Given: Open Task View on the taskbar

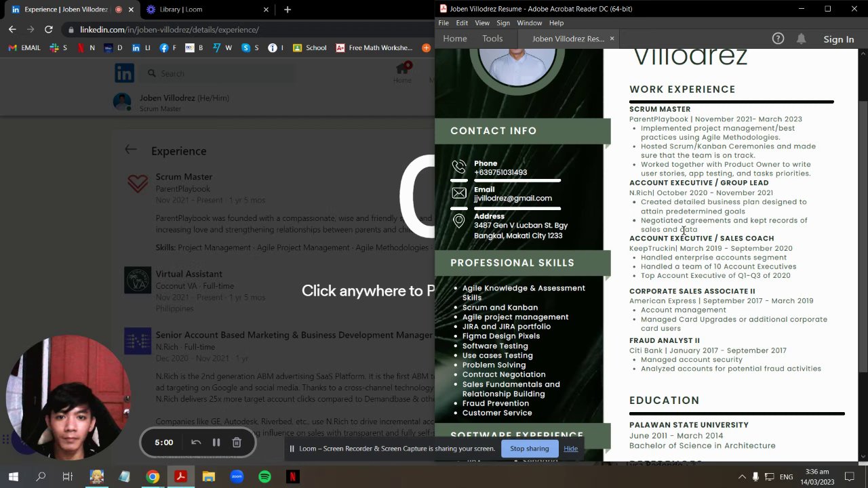Looking at the screenshot, I should (68, 476).
